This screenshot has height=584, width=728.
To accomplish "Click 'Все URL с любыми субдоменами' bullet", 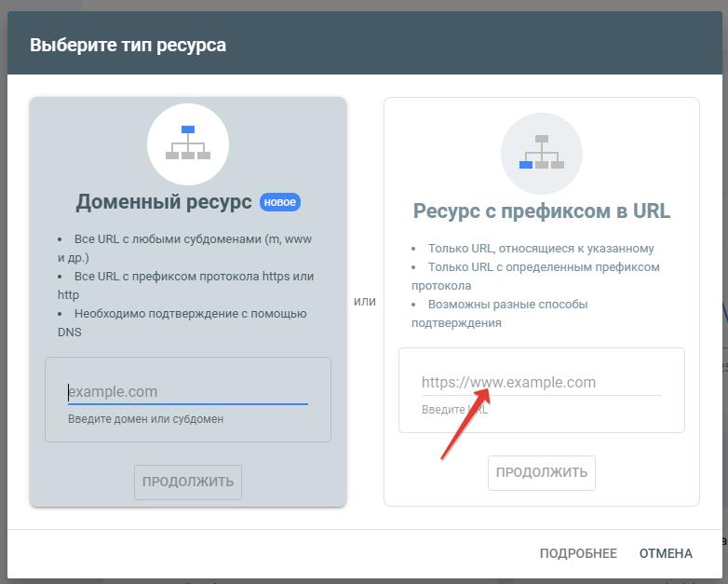I will coord(184,249).
